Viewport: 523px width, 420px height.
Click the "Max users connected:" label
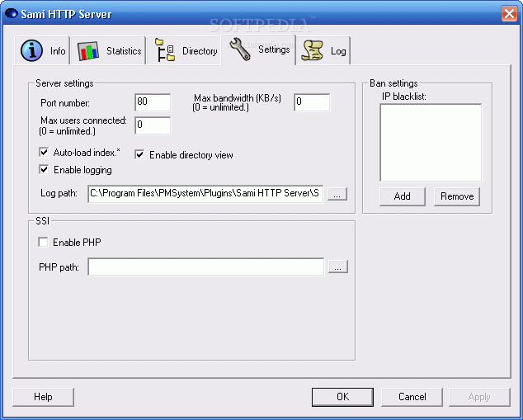pos(83,120)
